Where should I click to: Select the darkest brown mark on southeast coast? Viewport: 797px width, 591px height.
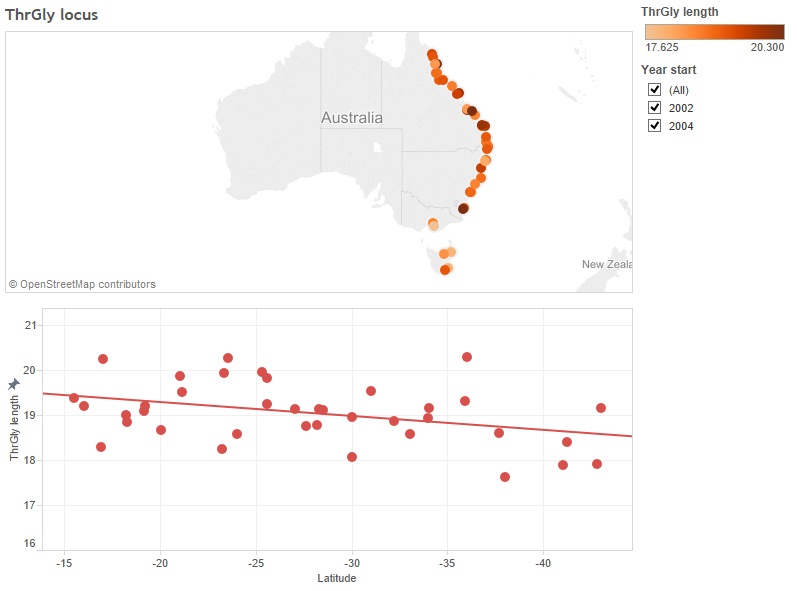pos(463,208)
